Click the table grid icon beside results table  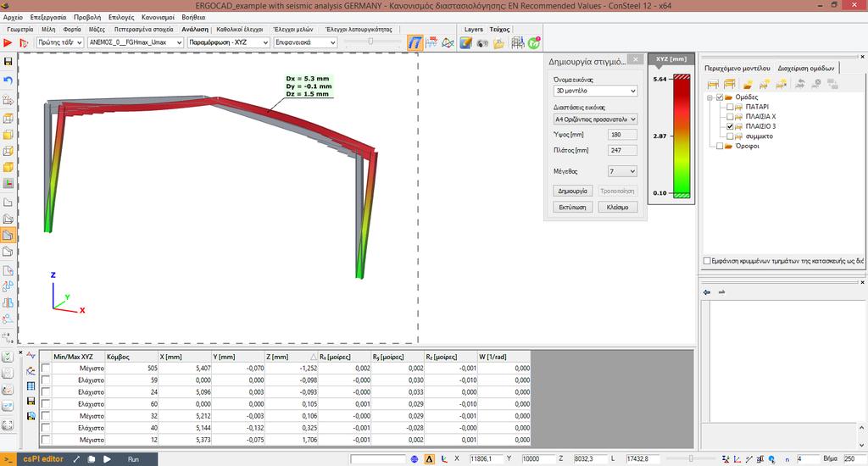pos(31,386)
